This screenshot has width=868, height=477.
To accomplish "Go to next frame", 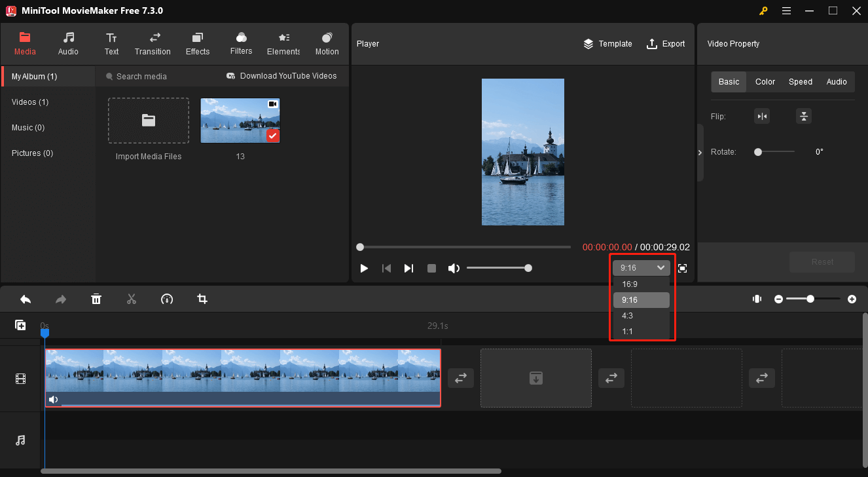I will tap(408, 268).
